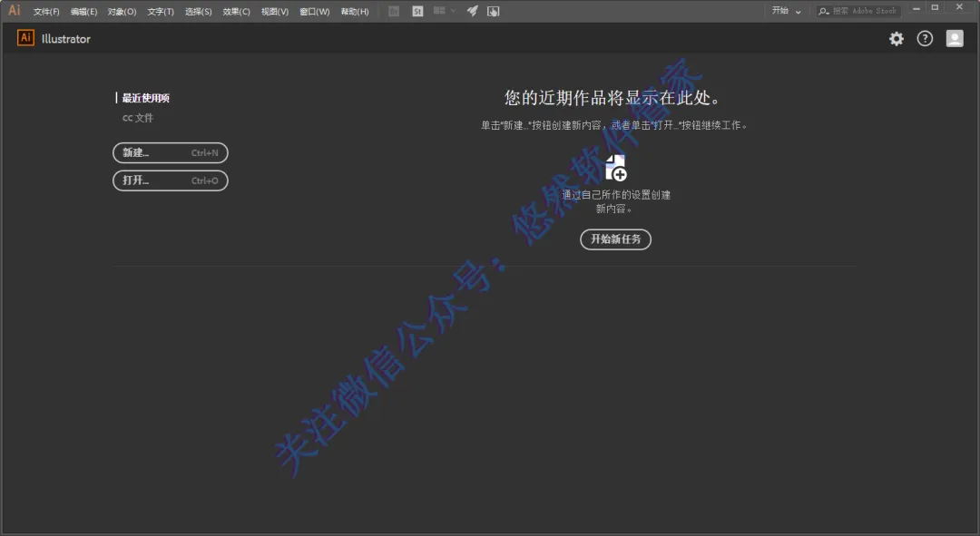Open the 开始 workspace switcher dropdown
The width and height of the screenshot is (980, 536).
tap(786, 11)
